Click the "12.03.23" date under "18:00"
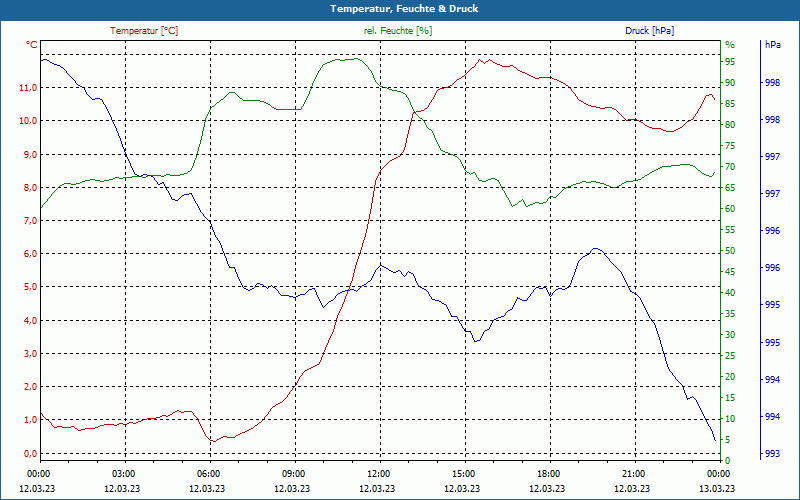800x500 pixels. coord(547,488)
